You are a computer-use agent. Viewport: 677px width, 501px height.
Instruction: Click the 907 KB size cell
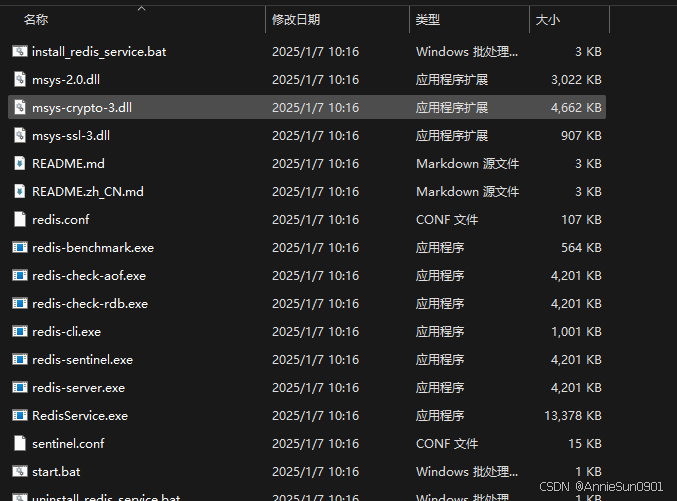click(x=581, y=136)
